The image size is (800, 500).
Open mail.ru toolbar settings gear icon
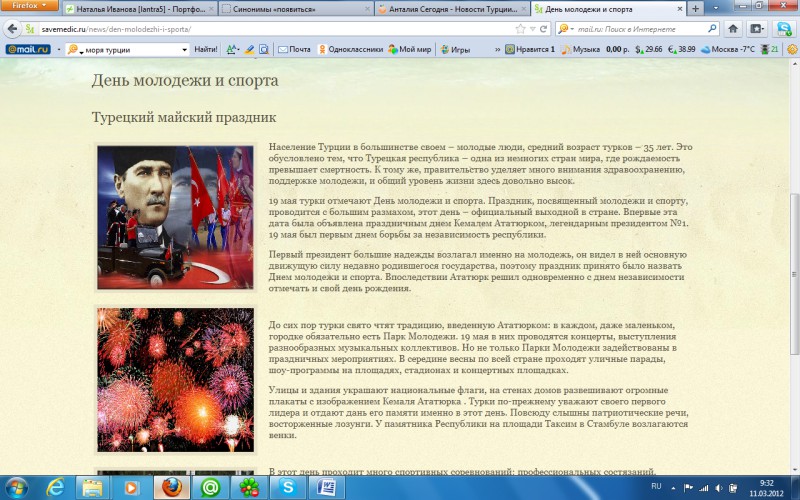pos(792,49)
